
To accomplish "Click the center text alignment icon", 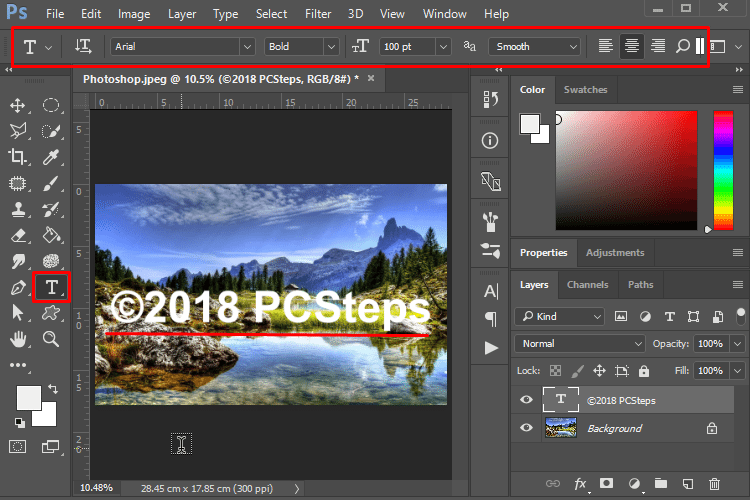I will [x=631, y=46].
